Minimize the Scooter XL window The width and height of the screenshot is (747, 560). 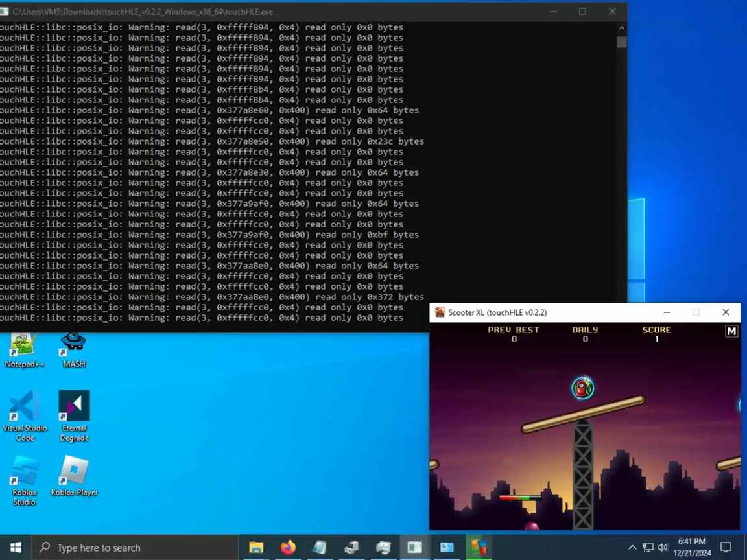click(667, 312)
